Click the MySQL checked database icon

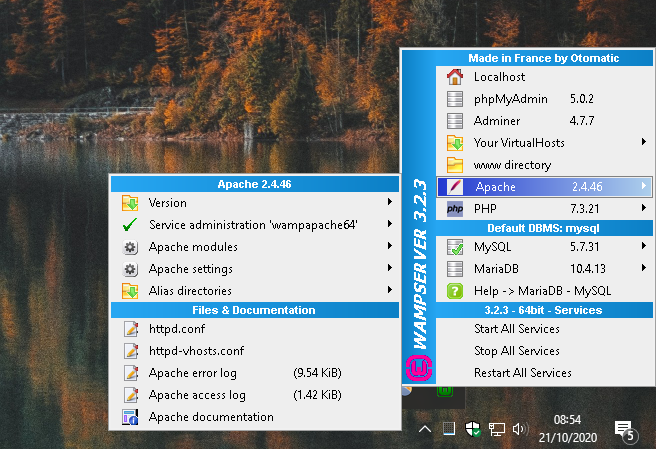pyautogui.click(x=455, y=247)
